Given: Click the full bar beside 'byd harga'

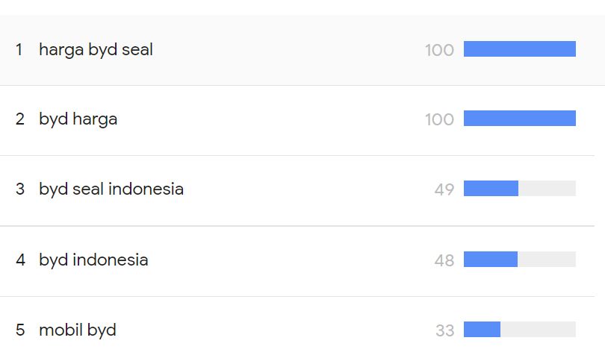Looking at the screenshot, I should click(519, 119).
